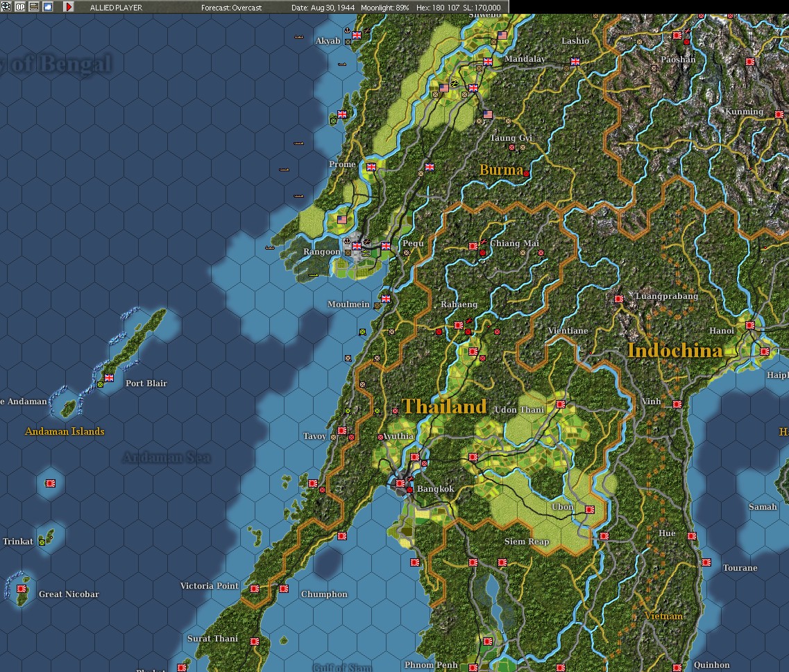789x672 pixels.
Task: Select the Japanese flag base at Hanoi
Action: [749, 325]
